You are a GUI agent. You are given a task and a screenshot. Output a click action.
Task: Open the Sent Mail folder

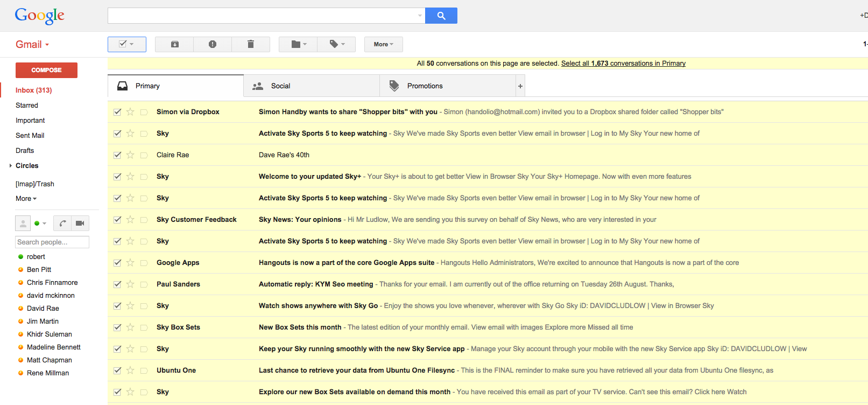30,136
